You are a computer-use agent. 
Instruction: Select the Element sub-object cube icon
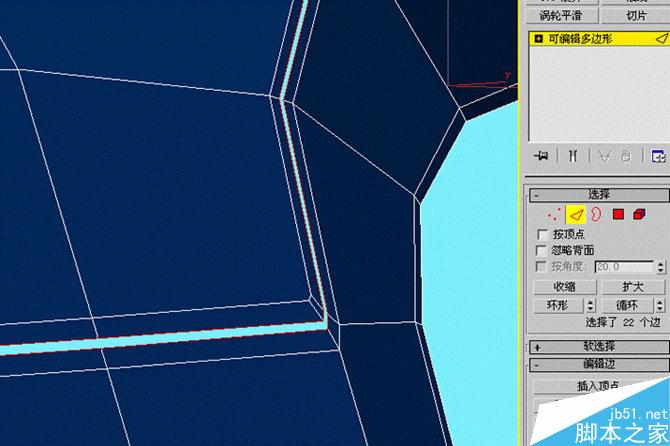coord(639,214)
